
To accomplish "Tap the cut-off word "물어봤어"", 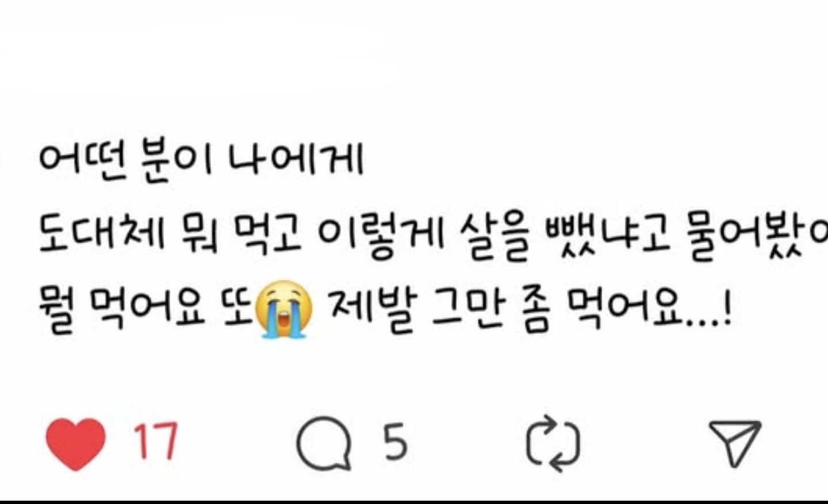I will [x=757, y=234].
